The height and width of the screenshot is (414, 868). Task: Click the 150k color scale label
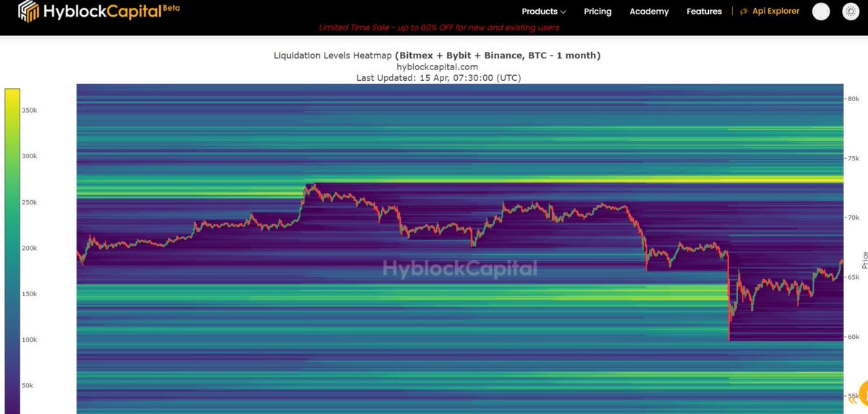click(29, 294)
